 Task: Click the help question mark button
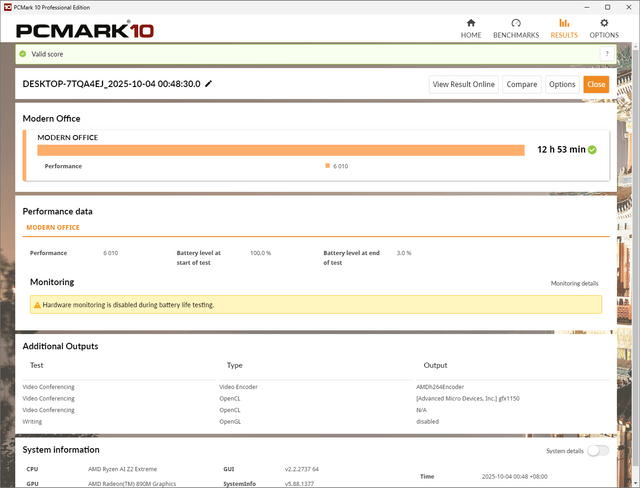pyautogui.click(x=607, y=54)
